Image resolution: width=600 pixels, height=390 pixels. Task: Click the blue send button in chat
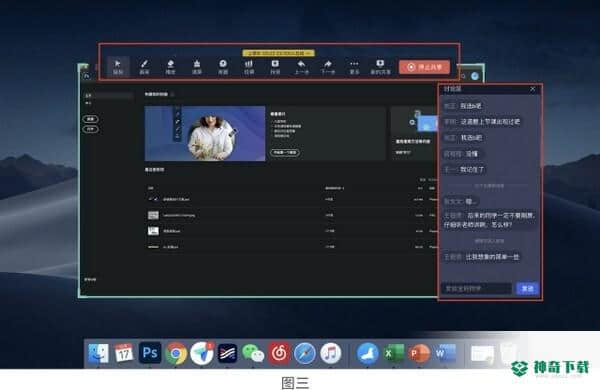pos(527,288)
